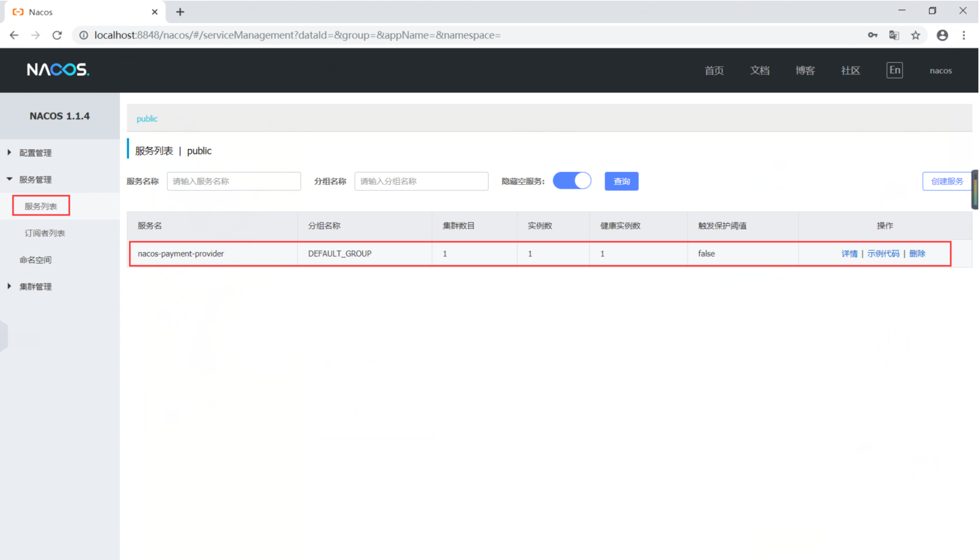Image resolution: width=979 pixels, height=560 pixels.
Task: Bookmark this page with the star icon
Action: point(915,35)
